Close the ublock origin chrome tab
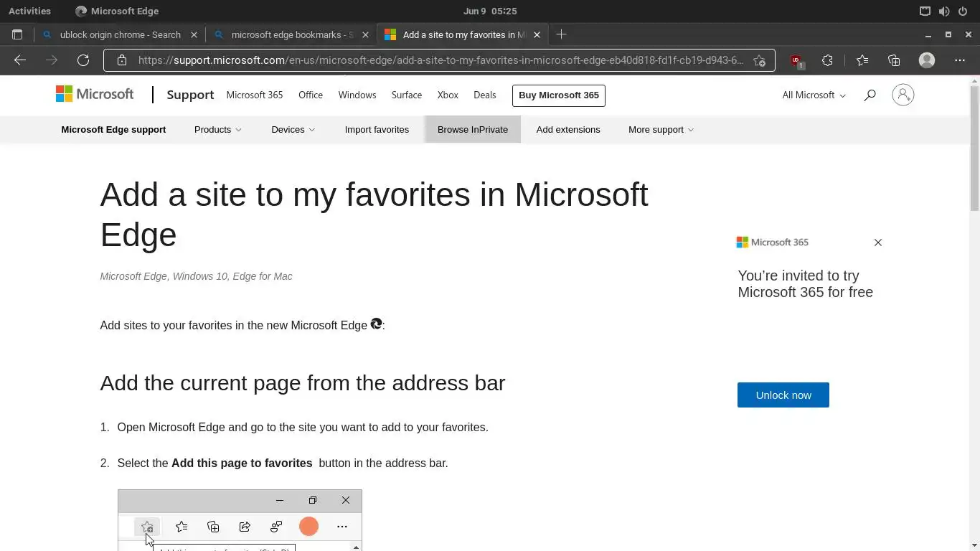 click(x=194, y=34)
